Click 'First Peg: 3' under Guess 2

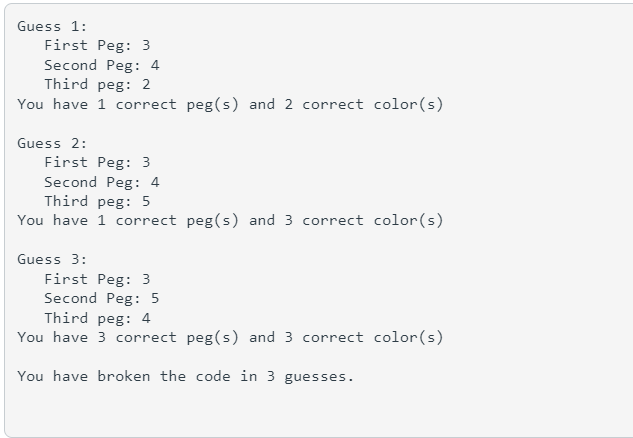[x=97, y=162]
